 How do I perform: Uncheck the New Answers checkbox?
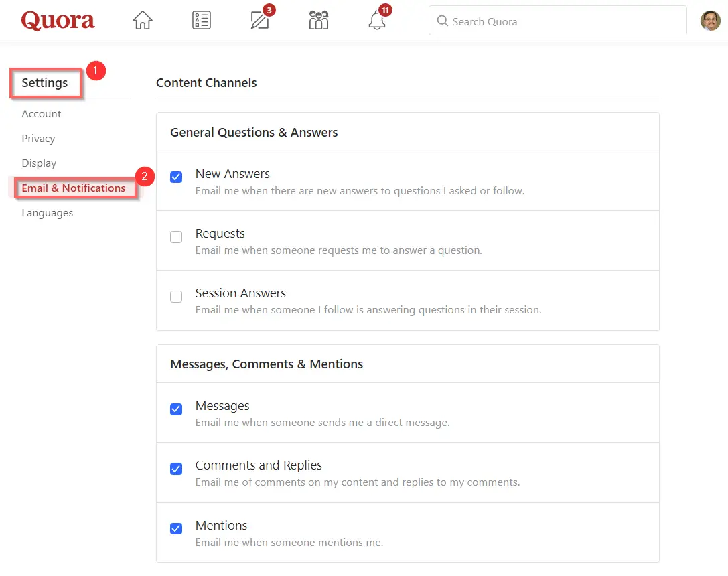click(x=176, y=177)
